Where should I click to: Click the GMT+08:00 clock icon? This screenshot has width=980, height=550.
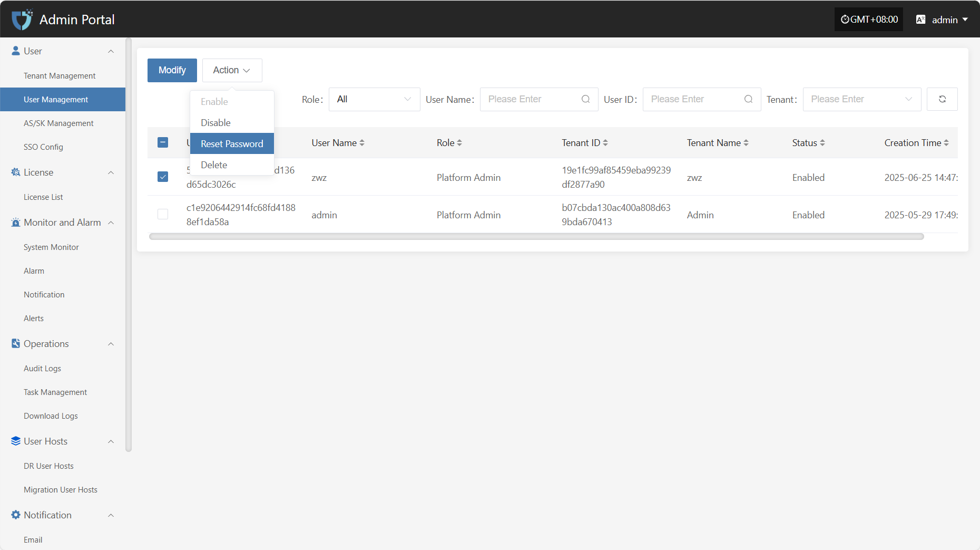pyautogui.click(x=845, y=20)
